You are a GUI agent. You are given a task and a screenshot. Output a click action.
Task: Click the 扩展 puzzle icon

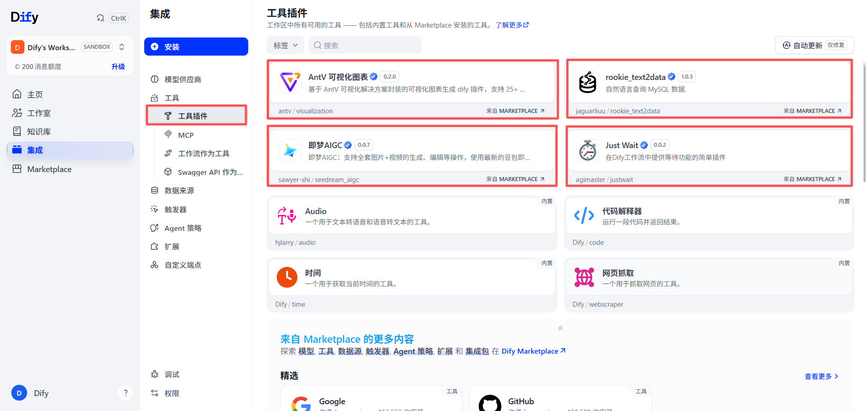click(155, 247)
